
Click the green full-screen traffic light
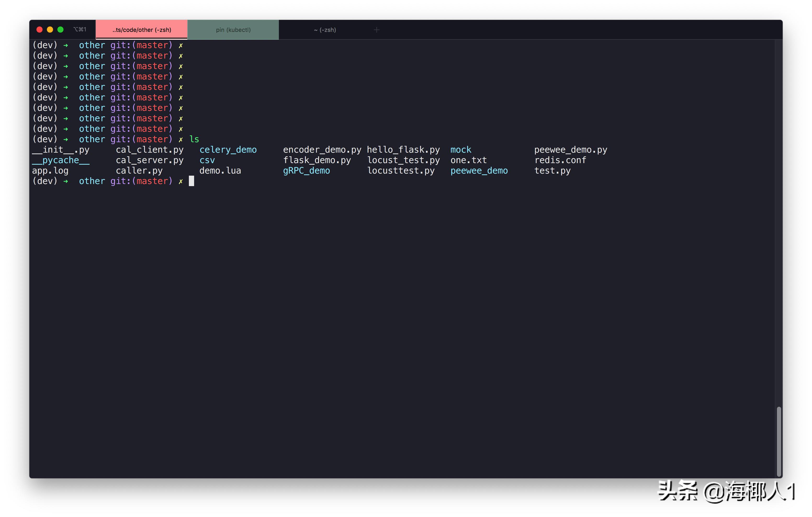point(60,29)
